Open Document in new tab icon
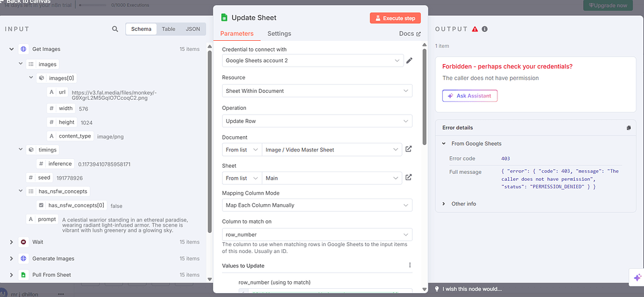644x297 pixels. click(408, 149)
